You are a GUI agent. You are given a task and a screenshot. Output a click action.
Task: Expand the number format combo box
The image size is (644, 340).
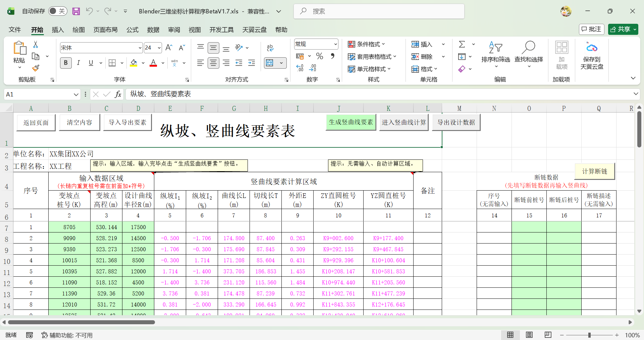[x=335, y=44]
